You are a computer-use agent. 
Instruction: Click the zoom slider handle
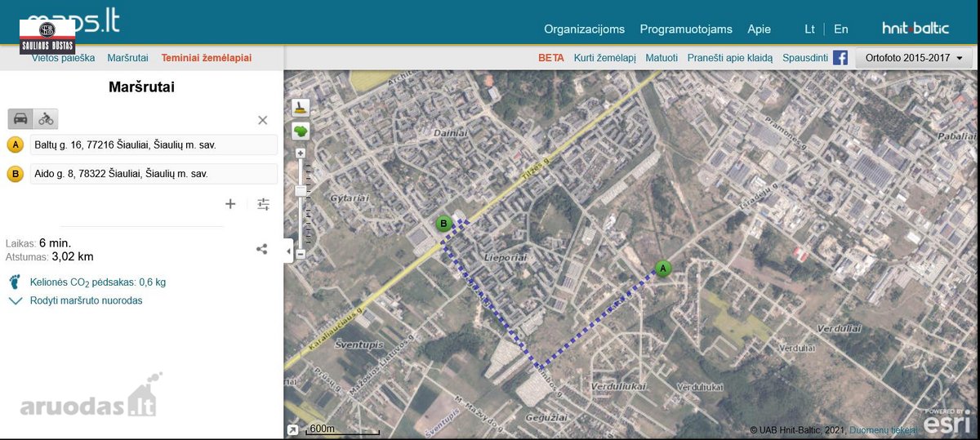click(301, 191)
